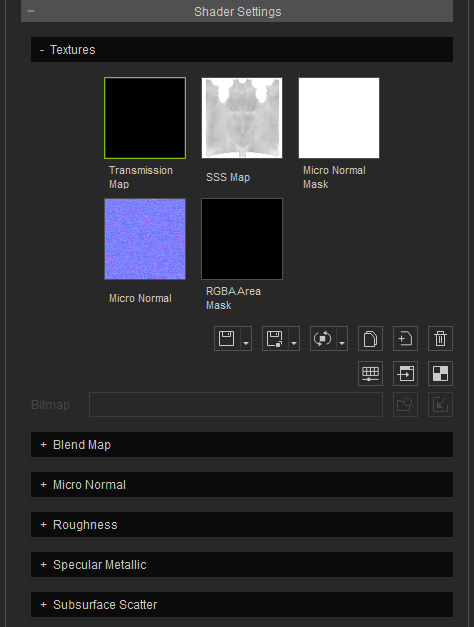Collapse the Textures section
Screen dimensions: 474x627
click(242, 50)
